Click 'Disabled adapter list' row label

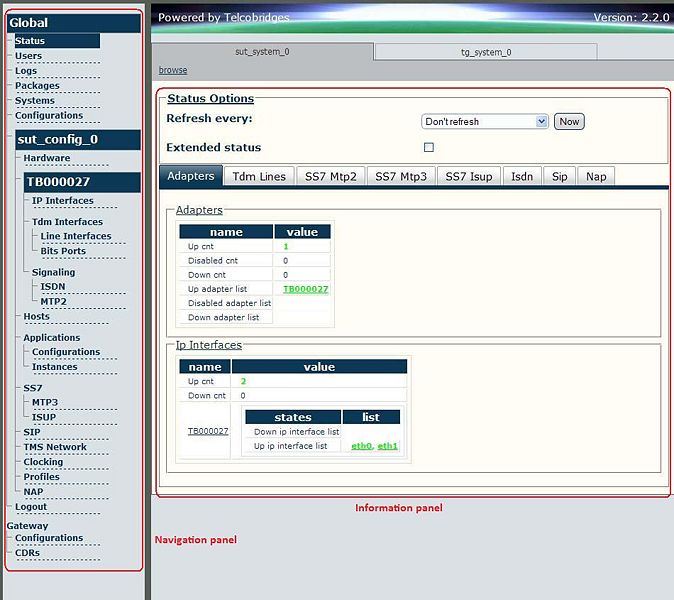[x=230, y=303]
